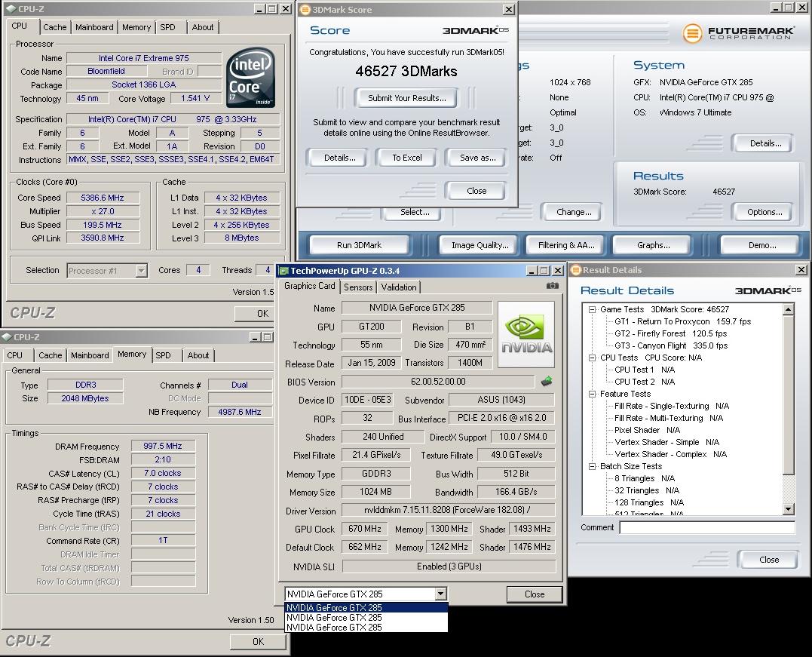Select the 128 Triangles tree item
This screenshot has height=657, width=812.
(x=649, y=502)
